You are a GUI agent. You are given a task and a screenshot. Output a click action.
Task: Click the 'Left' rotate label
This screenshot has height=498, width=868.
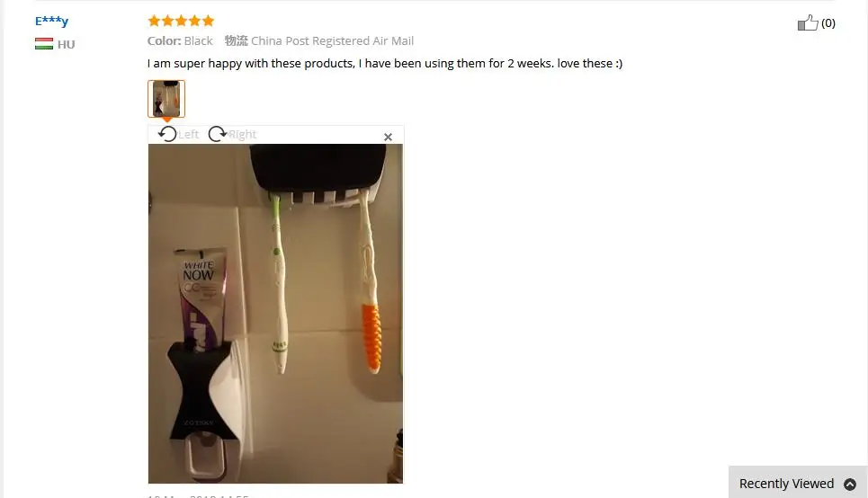pyautogui.click(x=188, y=135)
